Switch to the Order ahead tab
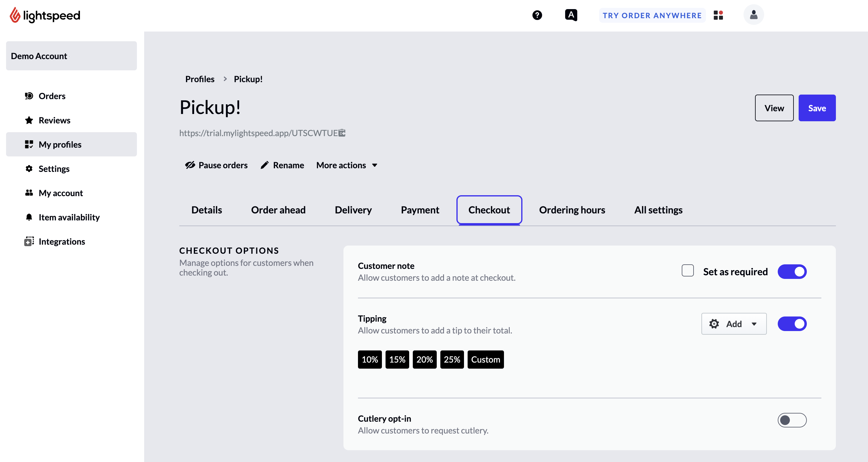Image resolution: width=868 pixels, height=462 pixels. point(278,210)
